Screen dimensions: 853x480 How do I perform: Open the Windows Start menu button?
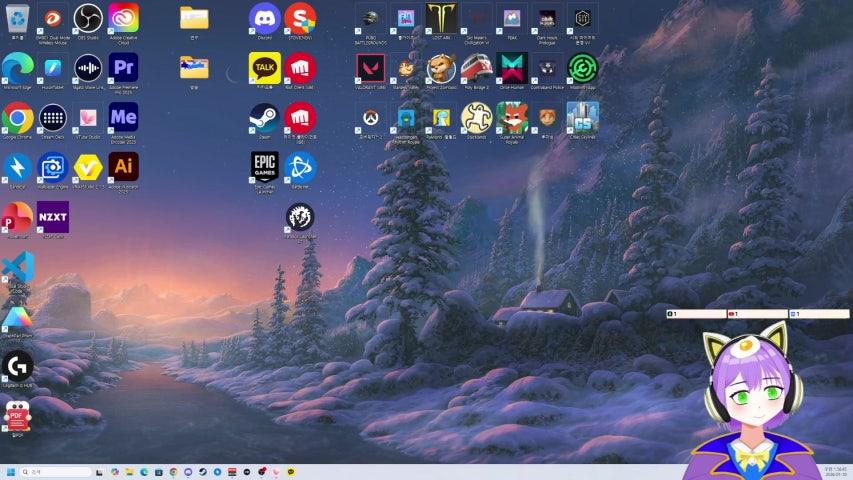pos(11,472)
